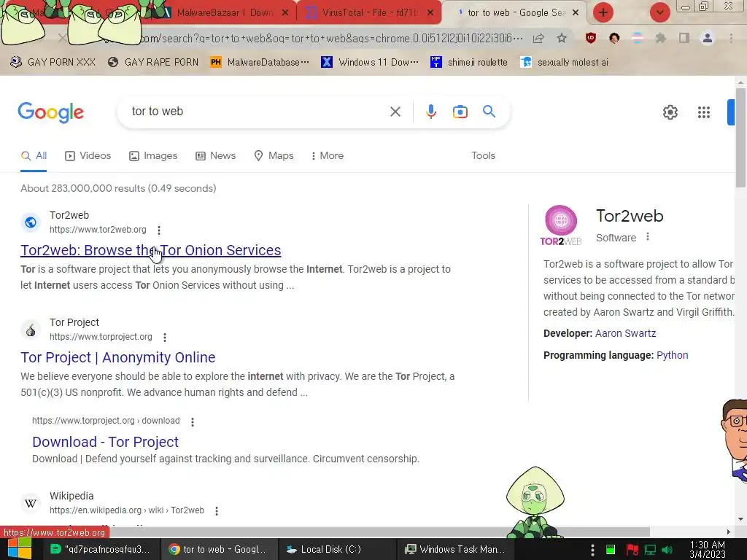Open Tor2web: Browse the Tor Onion Services
Viewport: 747px width, 560px height.
pos(150,250)
